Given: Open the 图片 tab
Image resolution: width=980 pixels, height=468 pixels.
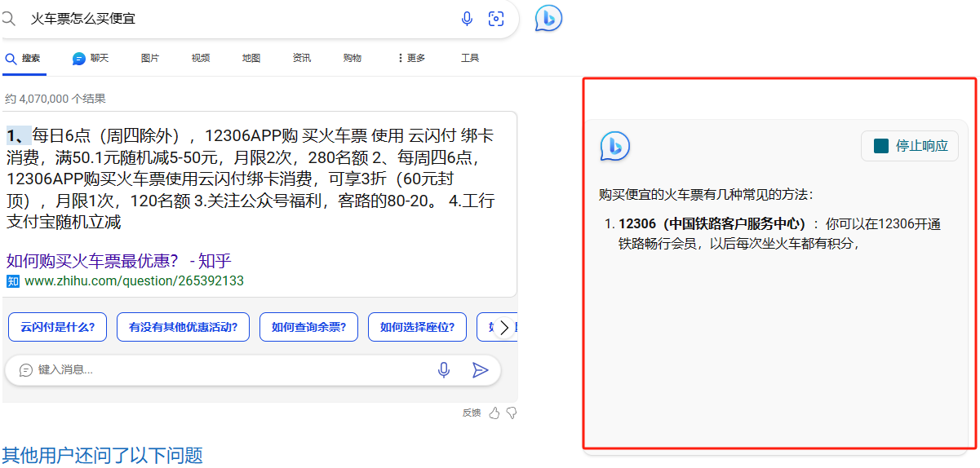Looking at the screenshot, I should (150, 58).
